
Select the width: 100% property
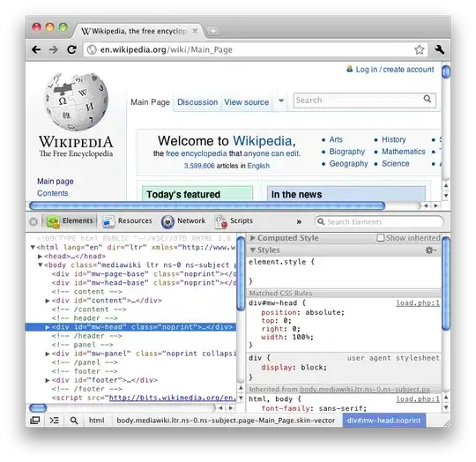[287, 337]
